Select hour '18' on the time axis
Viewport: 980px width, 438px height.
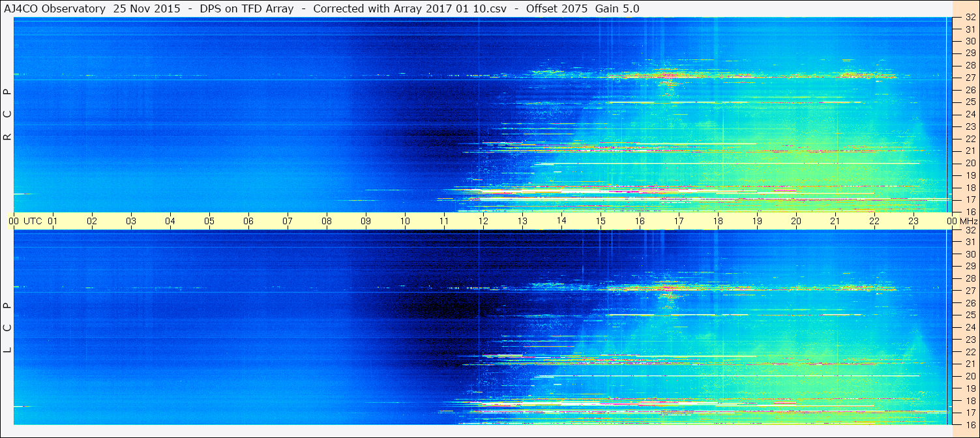point(718,221)
